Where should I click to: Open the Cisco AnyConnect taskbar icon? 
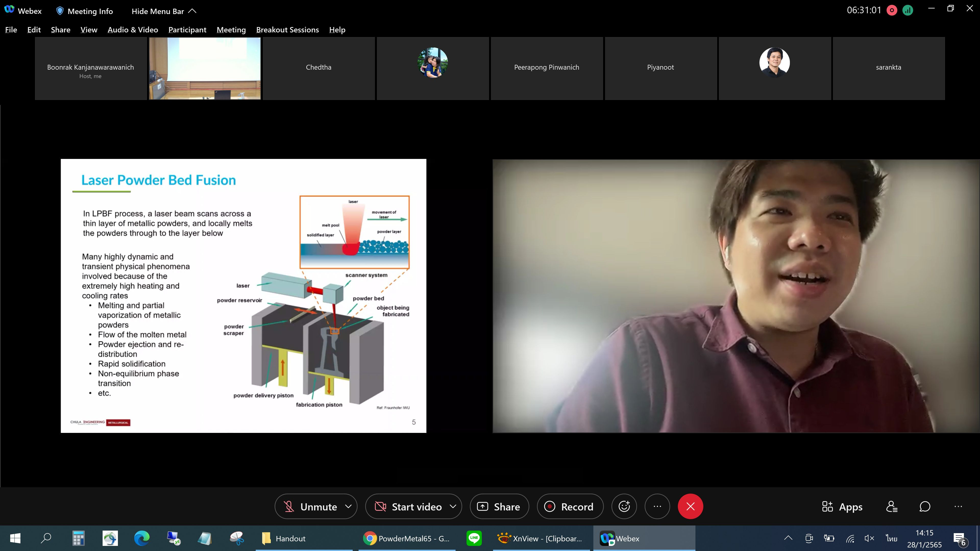110,539
